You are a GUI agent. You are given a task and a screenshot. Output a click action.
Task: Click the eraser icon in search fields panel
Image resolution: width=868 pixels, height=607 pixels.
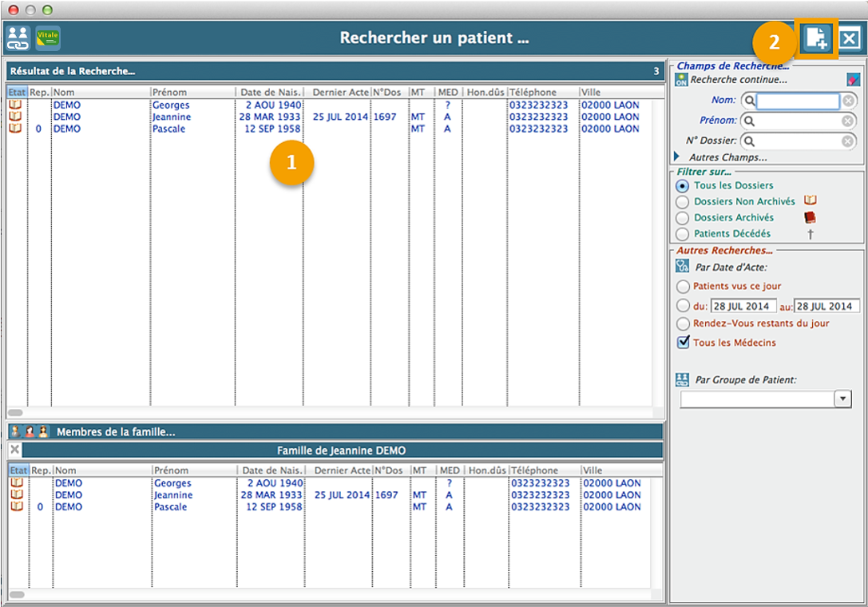[x=853, y=80]
